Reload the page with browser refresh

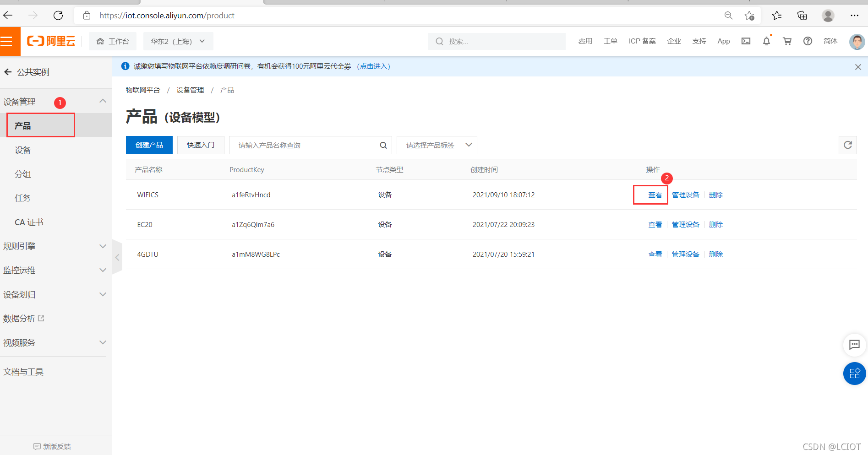coord(58,16)
